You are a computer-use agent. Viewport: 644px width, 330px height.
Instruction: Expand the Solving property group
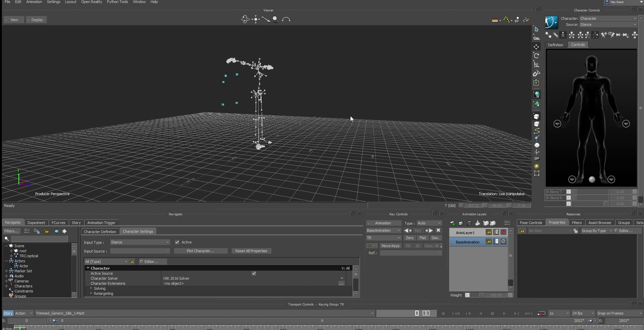[91, 288]
